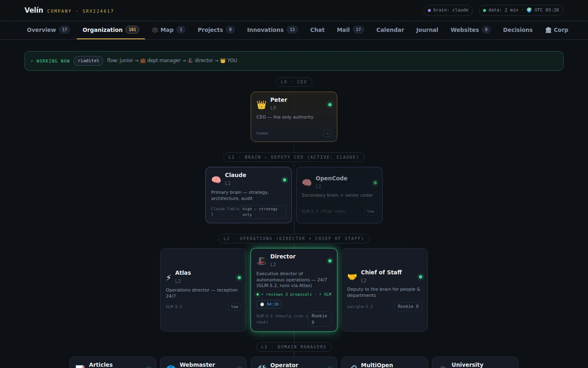Screen dimensions: 588x368
Task: Click the brain: claude status pill
Action: [448, 10]
